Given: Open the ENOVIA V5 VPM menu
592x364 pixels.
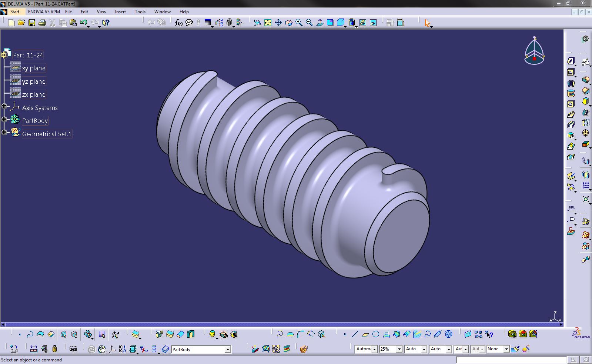Looking at the screenshot, I should coord(44,12).
